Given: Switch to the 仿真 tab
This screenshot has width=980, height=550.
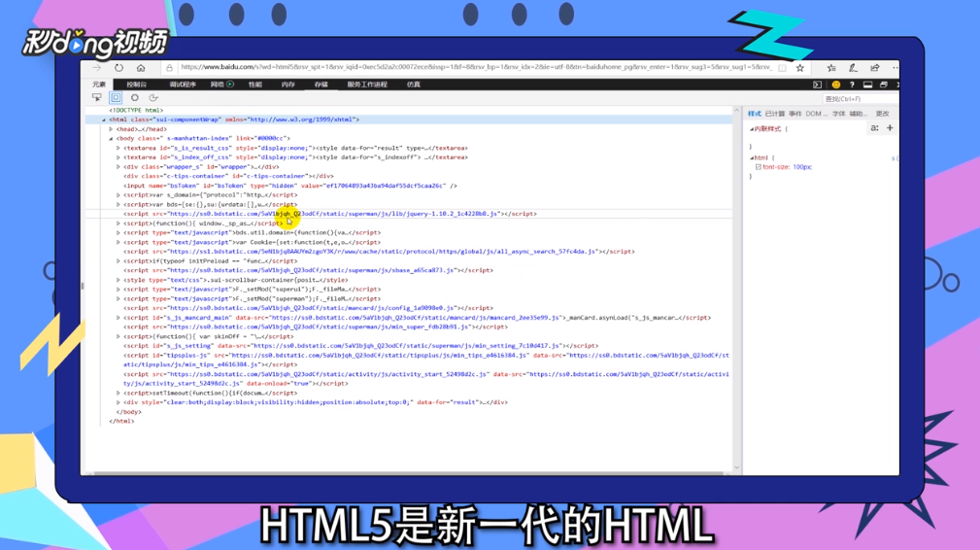Looking at the screenshot, I should [x=414, y=85].
